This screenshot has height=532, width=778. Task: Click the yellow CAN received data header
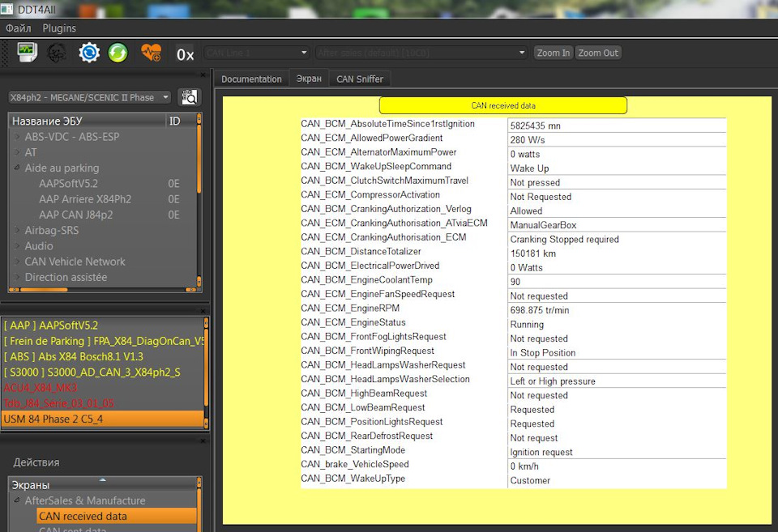tap(503, 105)
